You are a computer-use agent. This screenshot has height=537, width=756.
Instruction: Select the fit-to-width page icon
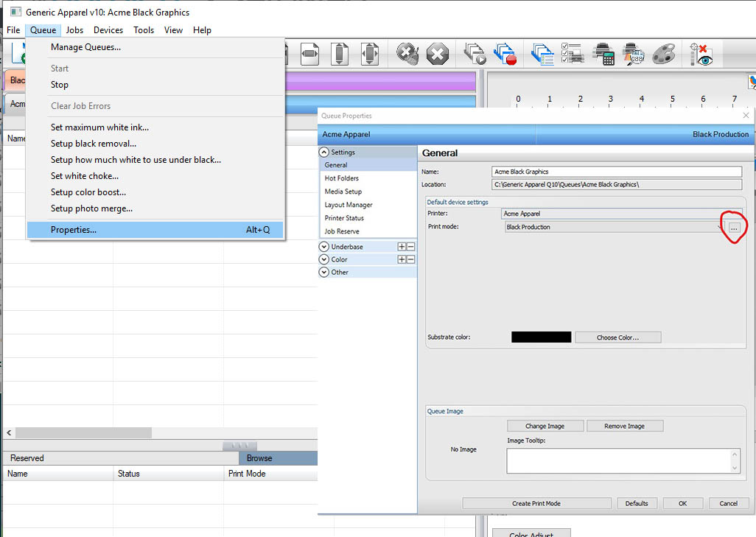309,53
